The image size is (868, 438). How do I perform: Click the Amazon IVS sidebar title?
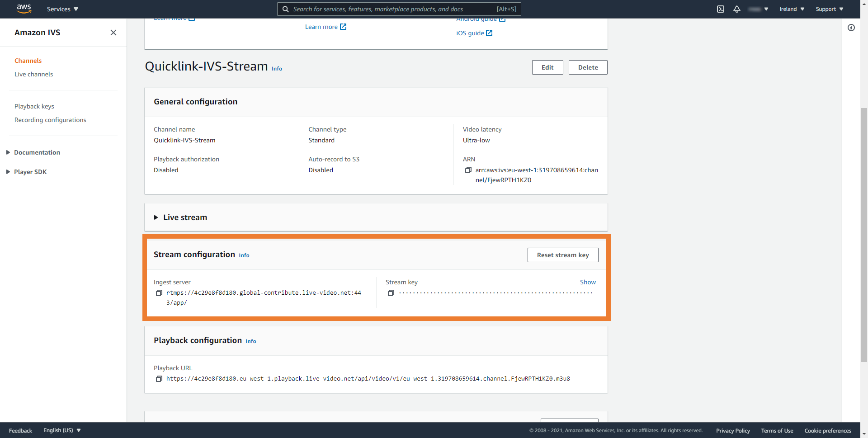point(37,33)
